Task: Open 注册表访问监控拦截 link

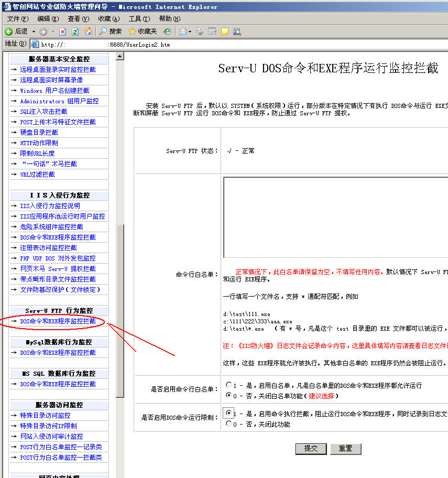Action: [x=48, y=248]
